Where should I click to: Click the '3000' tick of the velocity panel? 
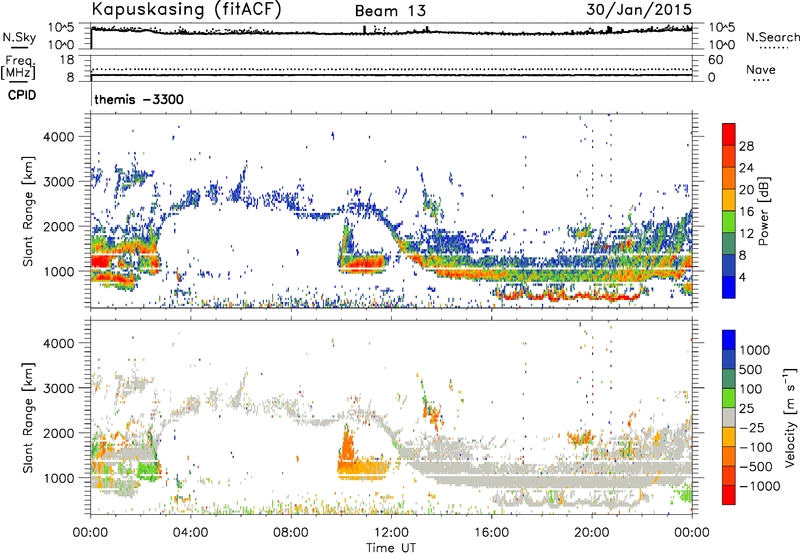[x=59, y=388]
